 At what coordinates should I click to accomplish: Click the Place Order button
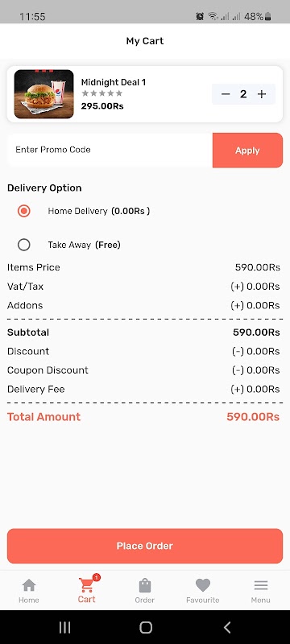(x=145, y=546)
